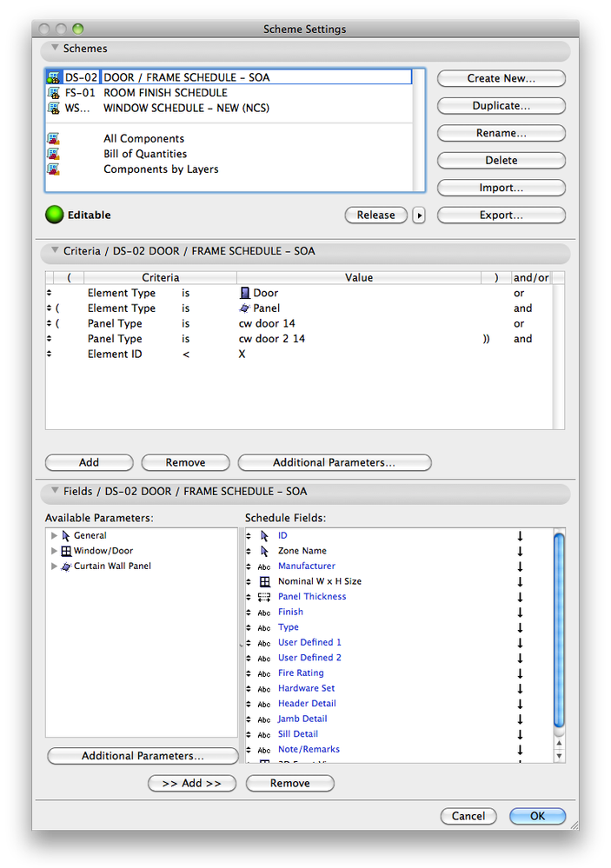Click the Panel icon in the Value column
This screenshot has width=611, height=868.
(x=245, y=308)
